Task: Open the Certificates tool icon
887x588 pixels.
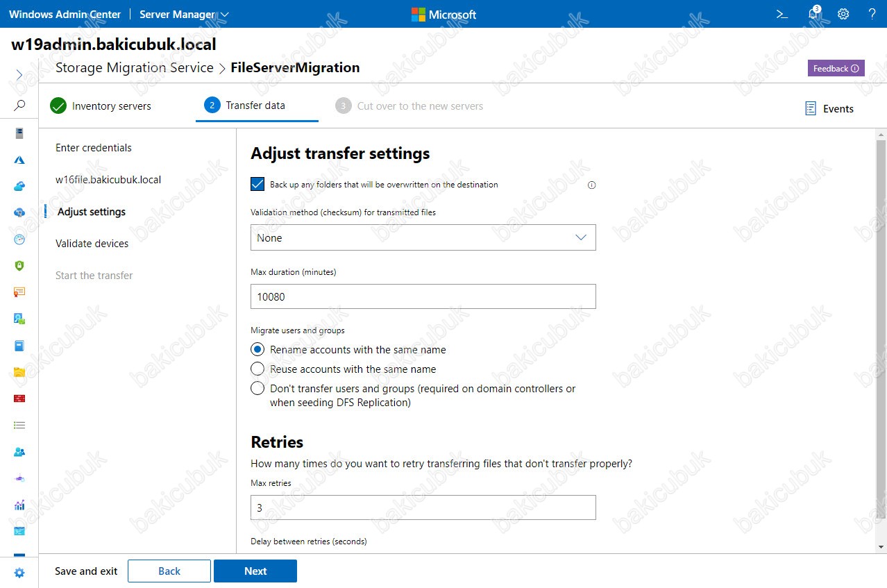Action: [19, 292]
